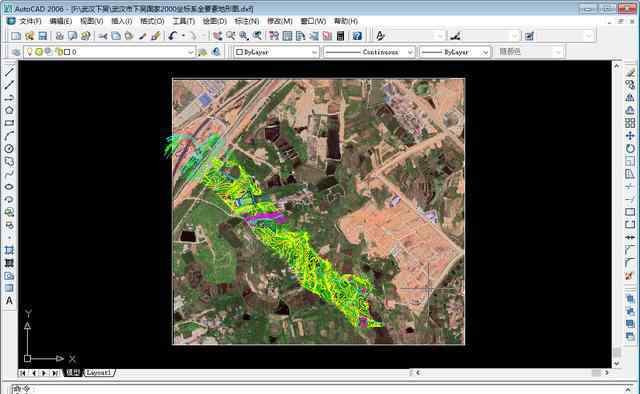
Task: Open the 帮助(H) menu
Action: pos(346,21)
